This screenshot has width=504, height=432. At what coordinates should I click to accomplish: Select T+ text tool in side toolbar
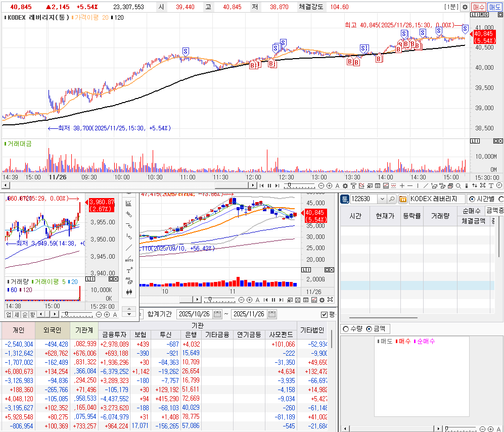coord(129,270)
